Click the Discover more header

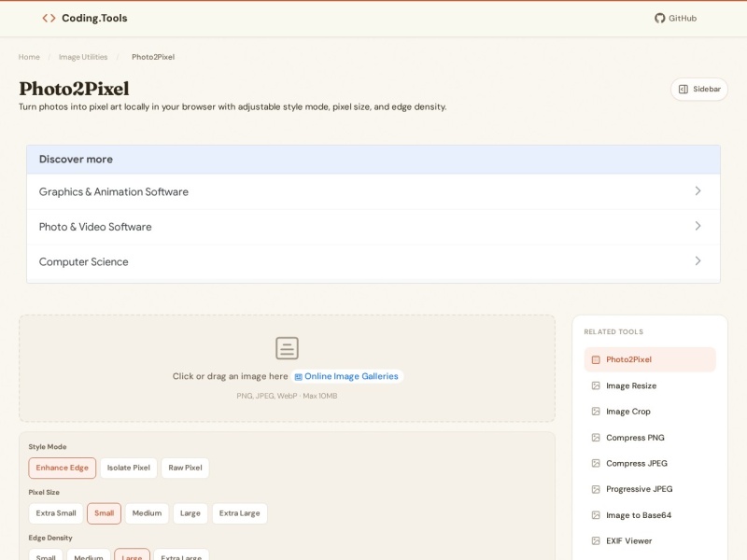(x=373, y=159)
